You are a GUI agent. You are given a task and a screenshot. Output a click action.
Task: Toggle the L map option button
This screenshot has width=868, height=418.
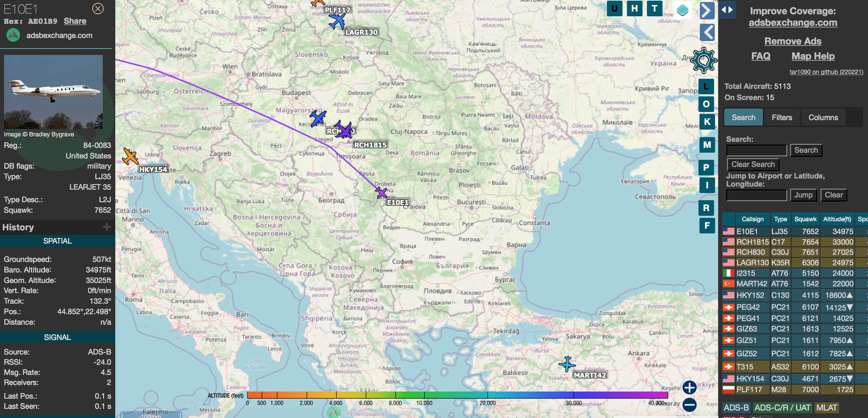[706, 87]
